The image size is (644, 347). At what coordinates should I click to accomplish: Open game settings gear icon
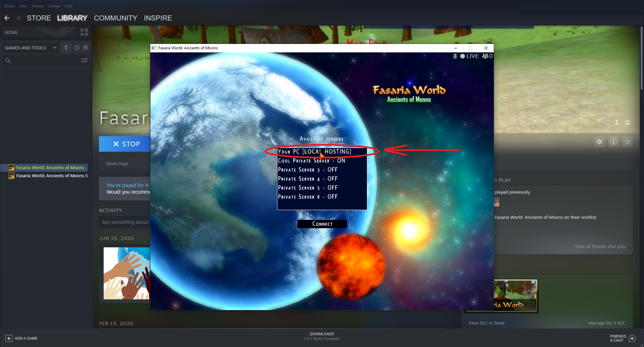599,142
